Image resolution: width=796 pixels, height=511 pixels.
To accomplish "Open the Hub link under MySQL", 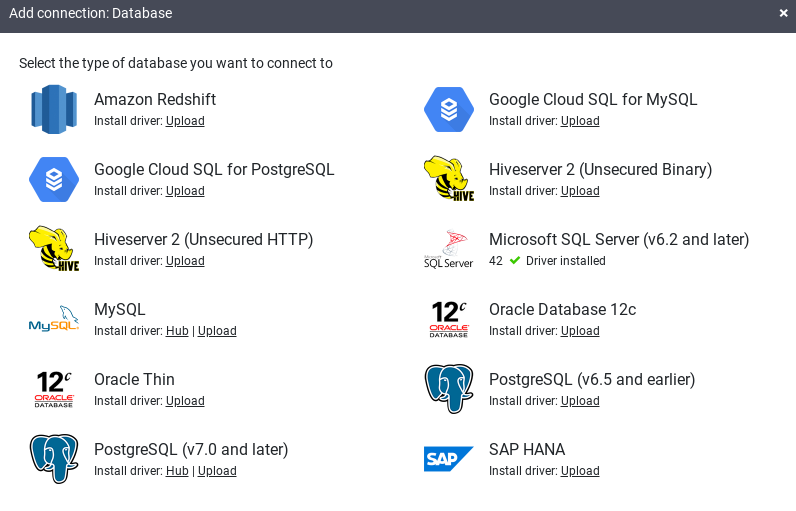I will tap(177, 331).
